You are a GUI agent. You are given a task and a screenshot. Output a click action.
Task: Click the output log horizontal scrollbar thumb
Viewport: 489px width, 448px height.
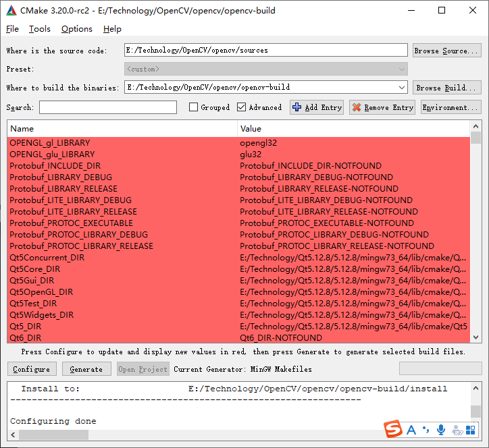[53, 435]
